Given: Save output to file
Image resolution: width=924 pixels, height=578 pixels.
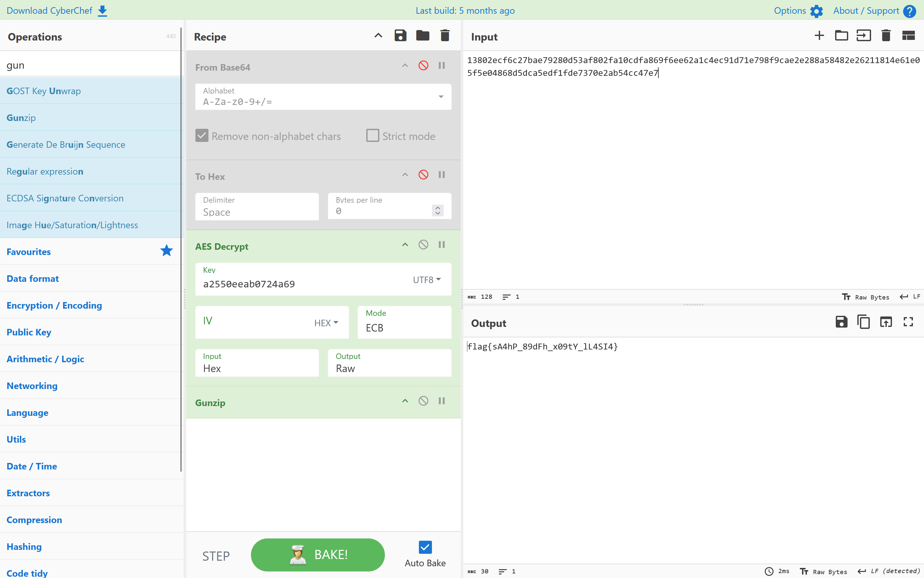Looking at the screenshot, I should coord(841,322).
